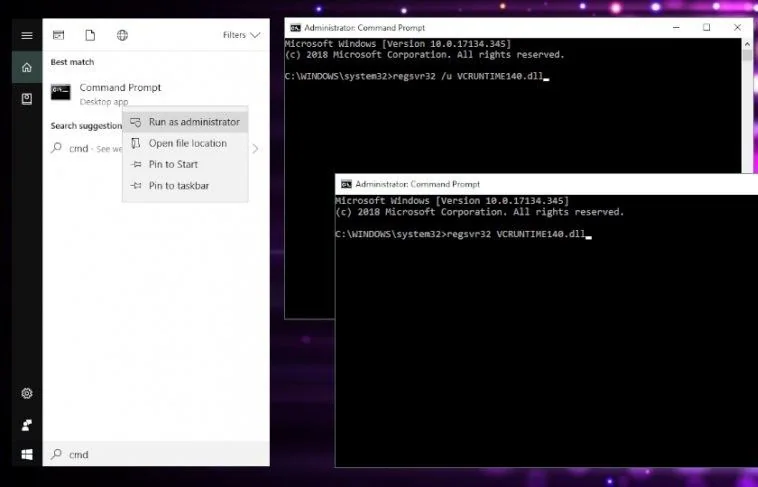Click the feedback person icon in sidebar
The height and width of the screenshot is (487, 758).
pos(27,425)
